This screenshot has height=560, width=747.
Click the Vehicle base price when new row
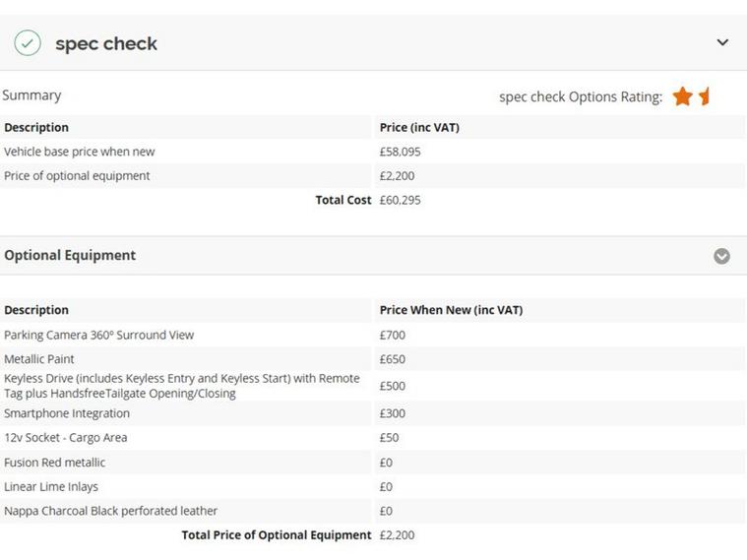[79, 152]
